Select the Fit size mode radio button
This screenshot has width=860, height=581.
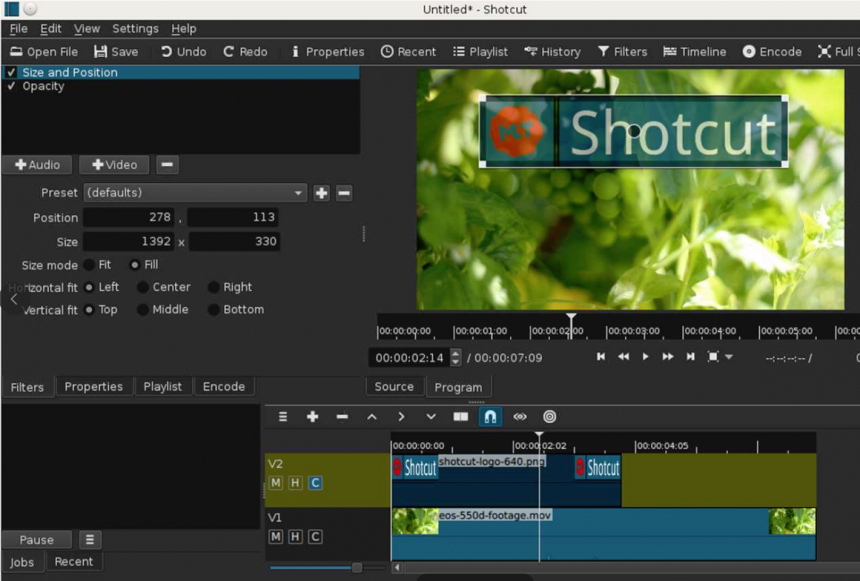click(89, 264)
